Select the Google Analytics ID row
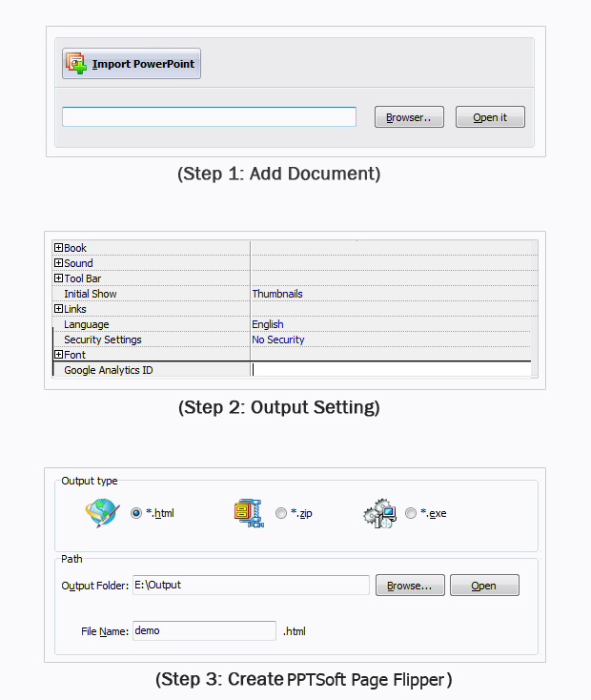Screen dimensions: 591x700 (292, 370)
